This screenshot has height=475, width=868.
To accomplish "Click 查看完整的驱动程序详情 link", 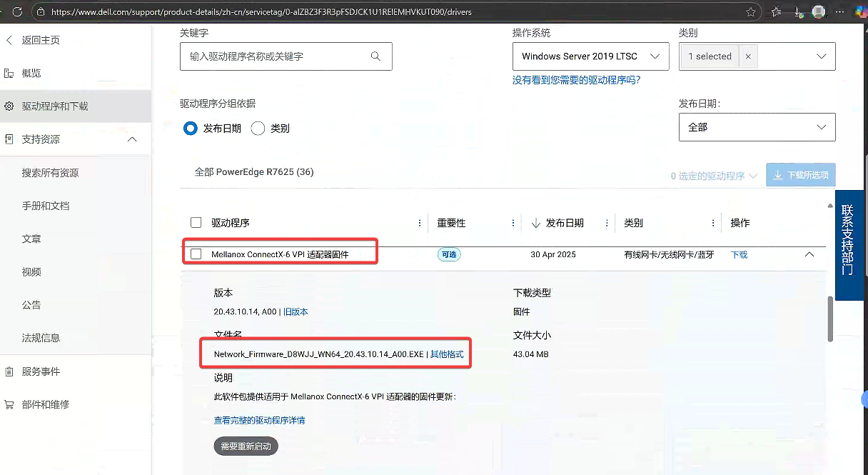I will click(259, 421).
